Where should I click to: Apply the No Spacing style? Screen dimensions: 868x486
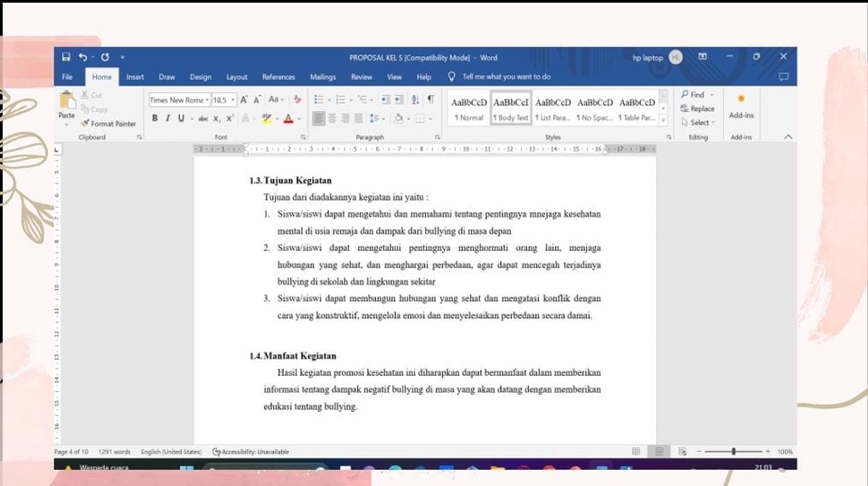click(595, 108)
